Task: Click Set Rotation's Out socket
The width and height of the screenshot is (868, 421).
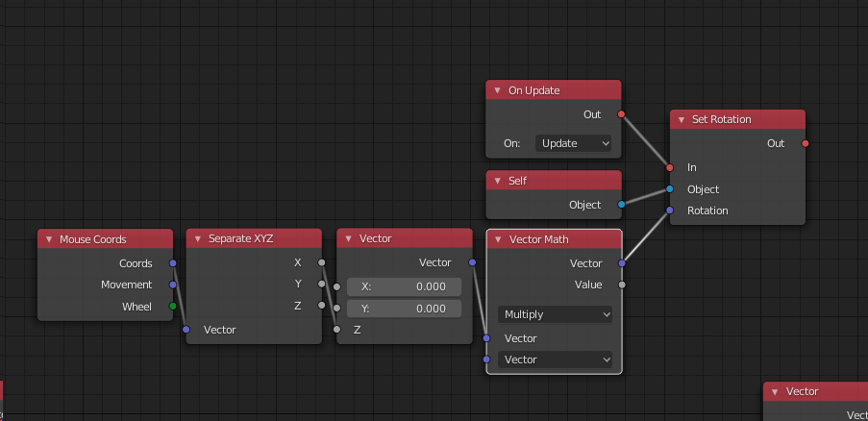Action: coord(806,144)
